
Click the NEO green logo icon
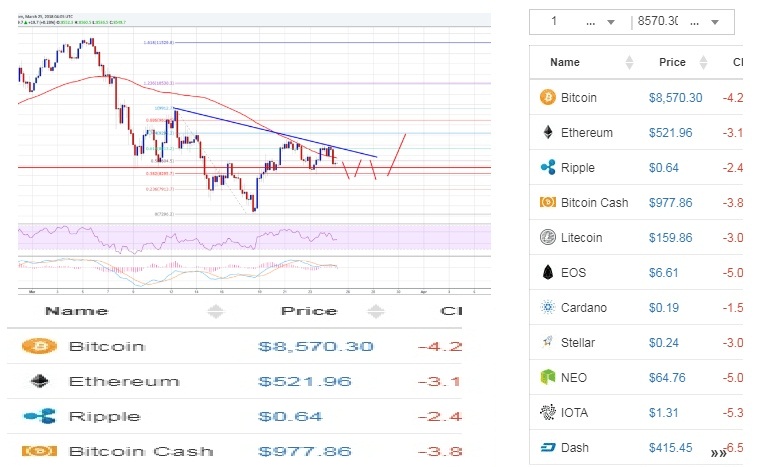[x=547, y=378]
